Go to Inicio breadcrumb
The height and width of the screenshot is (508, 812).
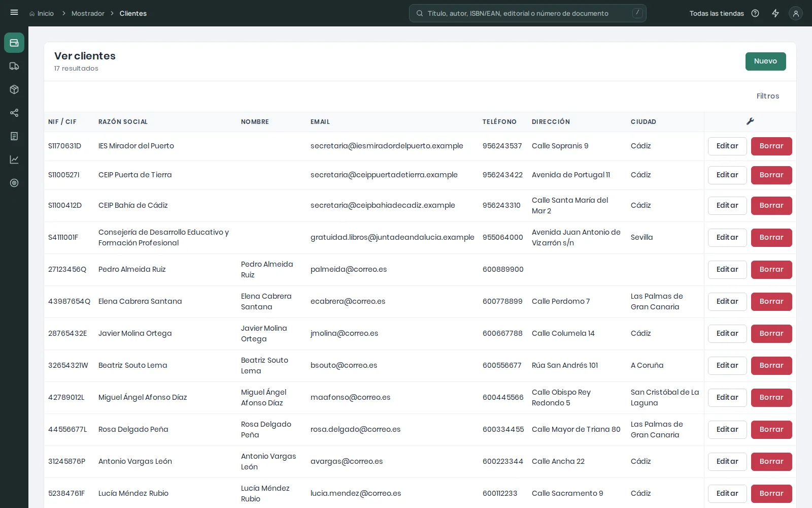tap(46, 14)
